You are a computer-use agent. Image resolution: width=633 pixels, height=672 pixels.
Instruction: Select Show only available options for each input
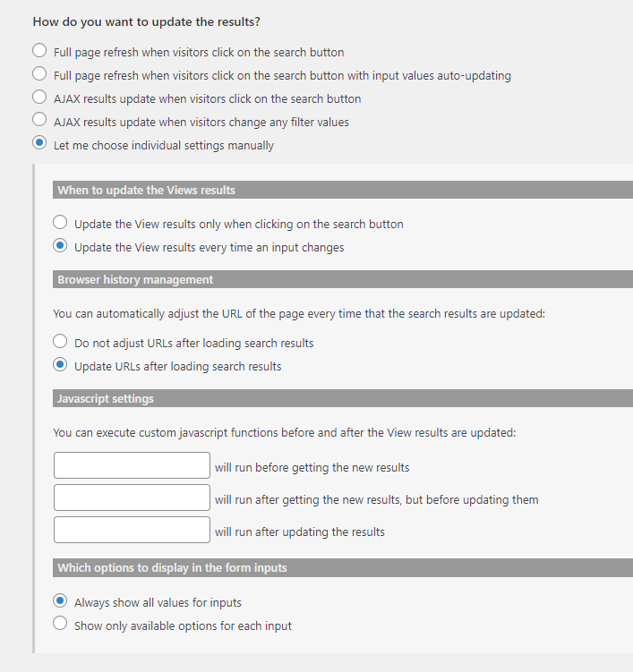(x=60, y=624)
